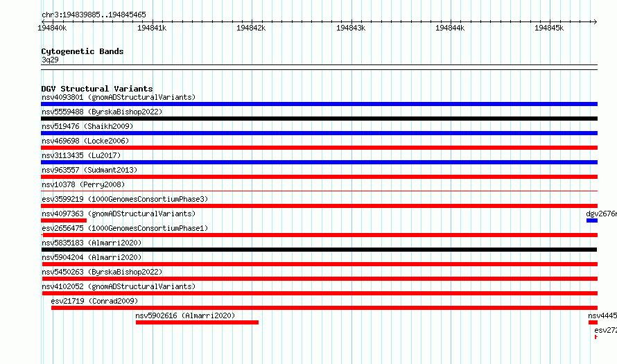Viewport: 617px width, 364px height.
Task: Click the thin red line under nsv10378
Action: click(x=319, y=191)
